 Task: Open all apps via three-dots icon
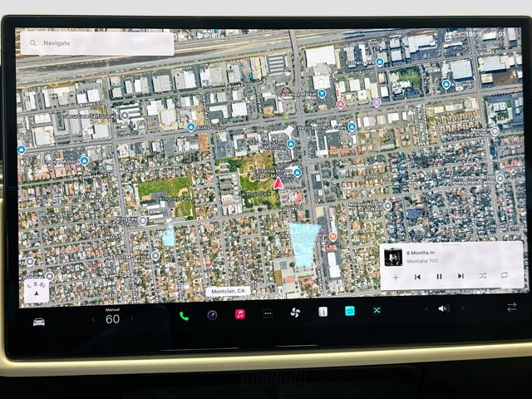[268, 313]
